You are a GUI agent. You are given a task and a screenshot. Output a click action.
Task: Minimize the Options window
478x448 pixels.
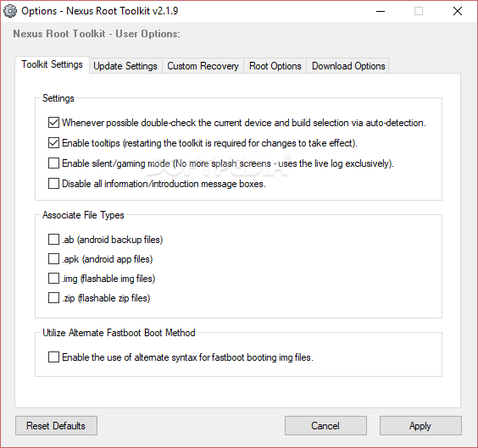[381, 11]
